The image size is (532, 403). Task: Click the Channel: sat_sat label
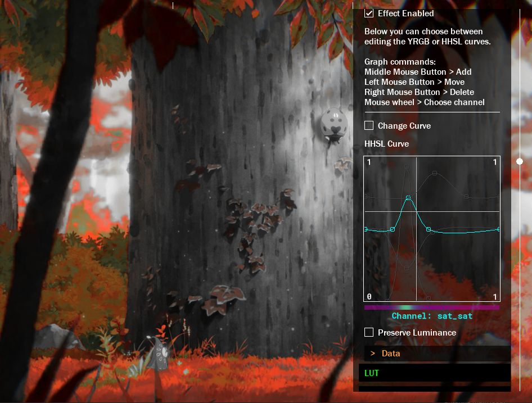432,316
